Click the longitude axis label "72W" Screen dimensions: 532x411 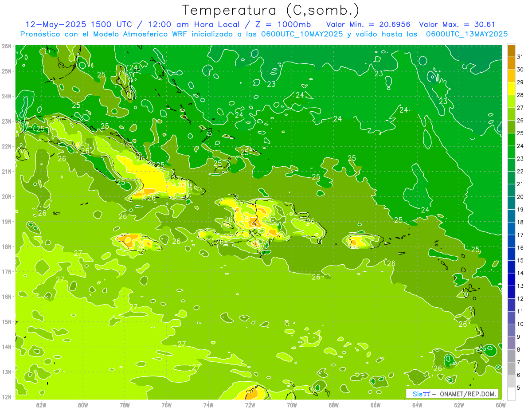pyautogui.click(x=250, y=405)
